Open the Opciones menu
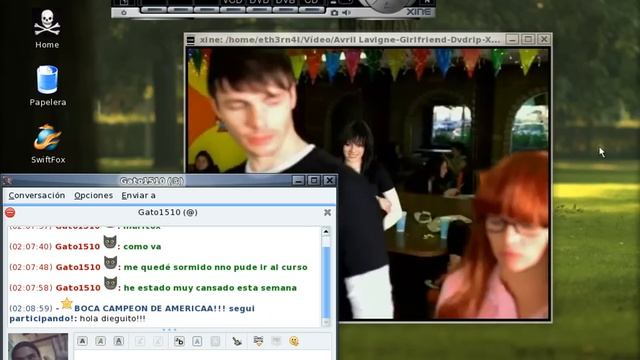 (x=93, y=196)
